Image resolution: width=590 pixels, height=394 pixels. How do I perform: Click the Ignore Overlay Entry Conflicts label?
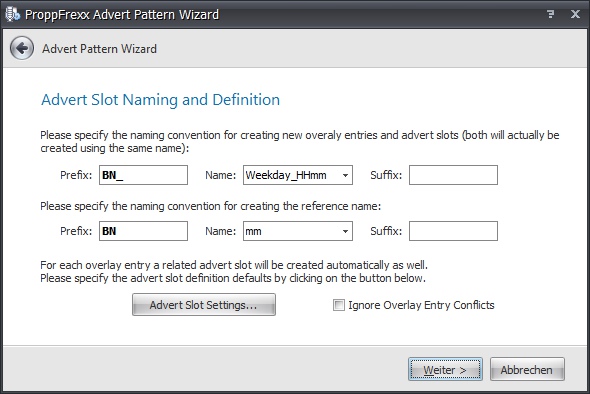[421, 305]
